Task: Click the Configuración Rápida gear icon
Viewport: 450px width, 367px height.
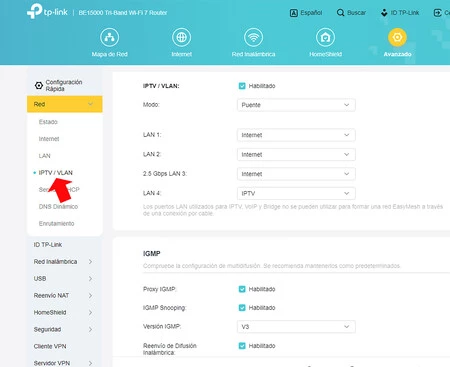Action: 39,86
